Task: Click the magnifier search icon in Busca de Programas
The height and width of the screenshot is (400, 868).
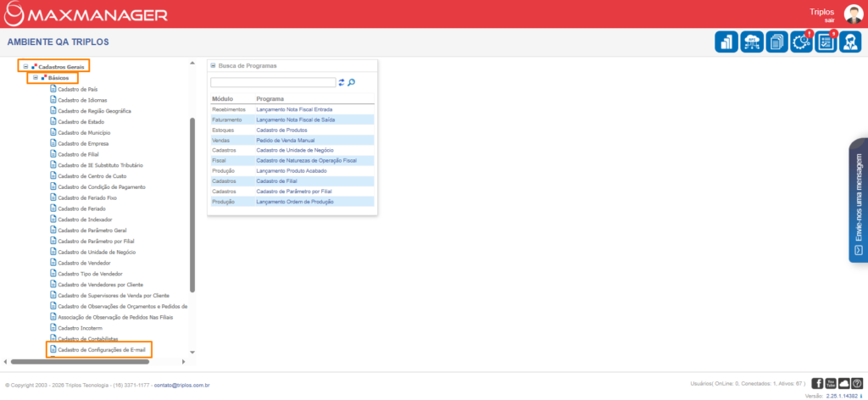Action: coord(352,82)
